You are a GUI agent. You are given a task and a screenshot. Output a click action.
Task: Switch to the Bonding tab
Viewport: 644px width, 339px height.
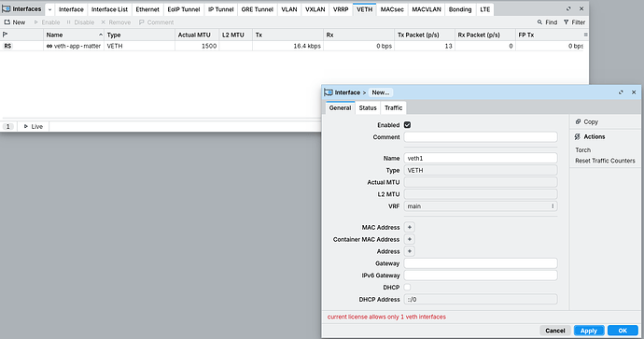coord(460,9)
